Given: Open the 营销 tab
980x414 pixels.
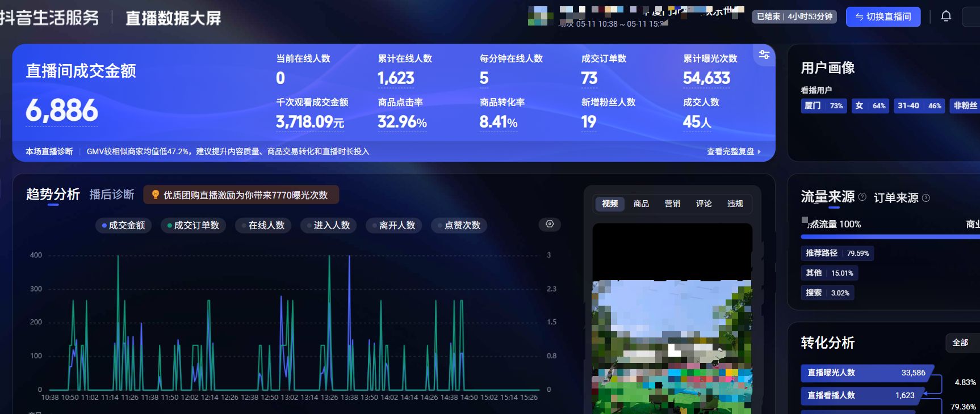Looking at the screenshot, I should tap(672, 204).
